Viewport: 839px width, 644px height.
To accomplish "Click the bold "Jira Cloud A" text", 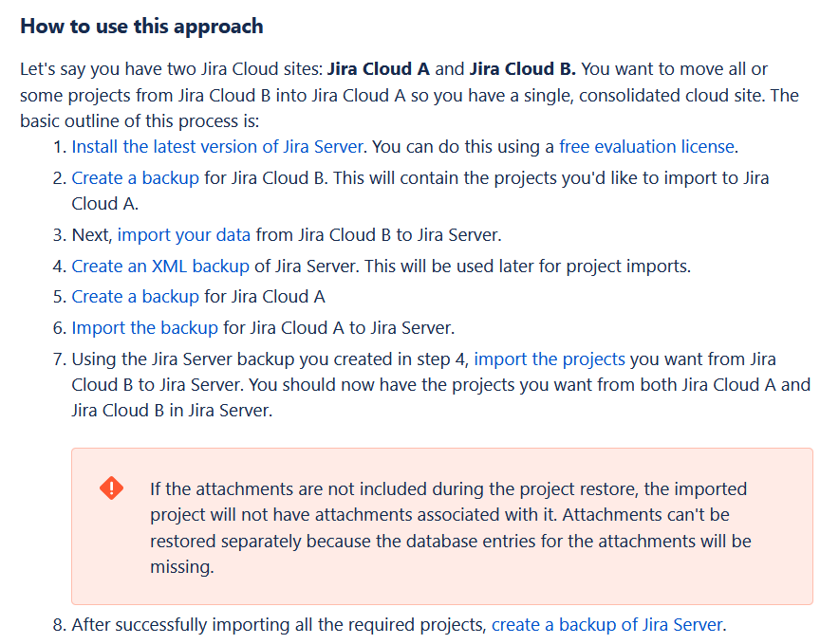I will [379, 69].
